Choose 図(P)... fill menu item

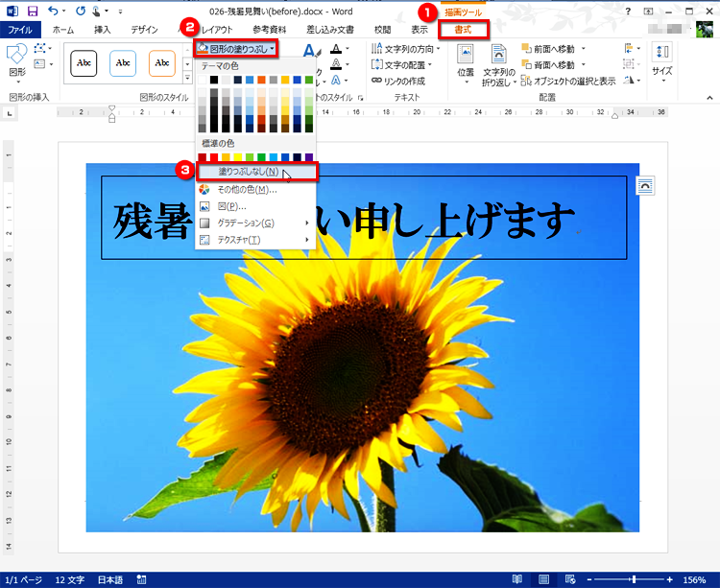pyautogui.click(x=256, y=206)
